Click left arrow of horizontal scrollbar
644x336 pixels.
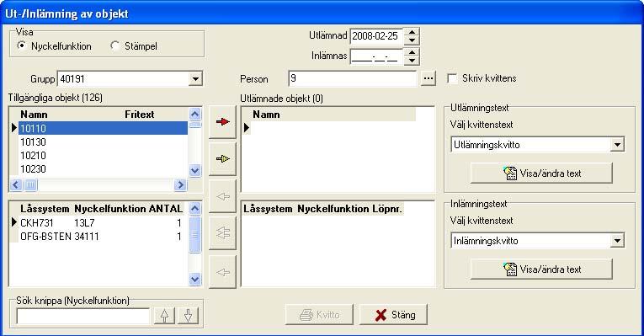pos(16,184)
